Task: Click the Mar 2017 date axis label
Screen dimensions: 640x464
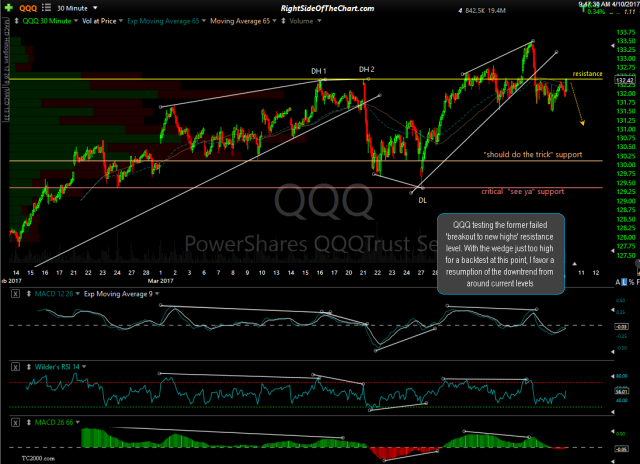Action: click(160, 281)
